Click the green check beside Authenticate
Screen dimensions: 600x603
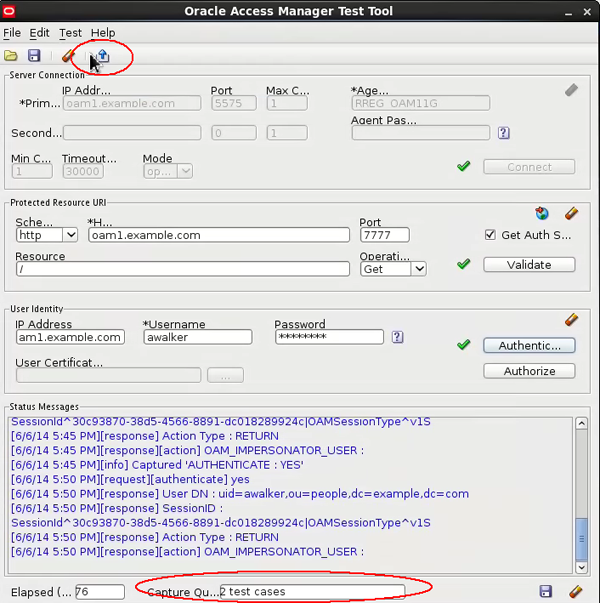pyautogui.click(x=463, y=345)
